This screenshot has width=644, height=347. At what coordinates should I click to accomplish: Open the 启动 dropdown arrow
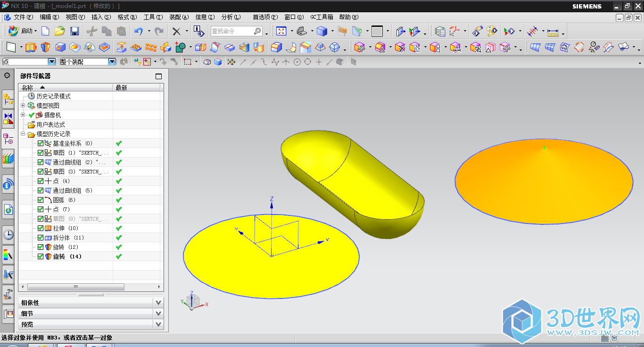click(x=35, y=31)
